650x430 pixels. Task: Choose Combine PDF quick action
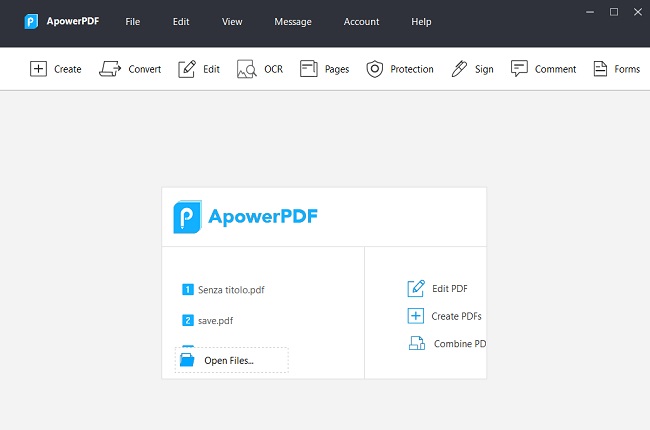pos(460,344)
